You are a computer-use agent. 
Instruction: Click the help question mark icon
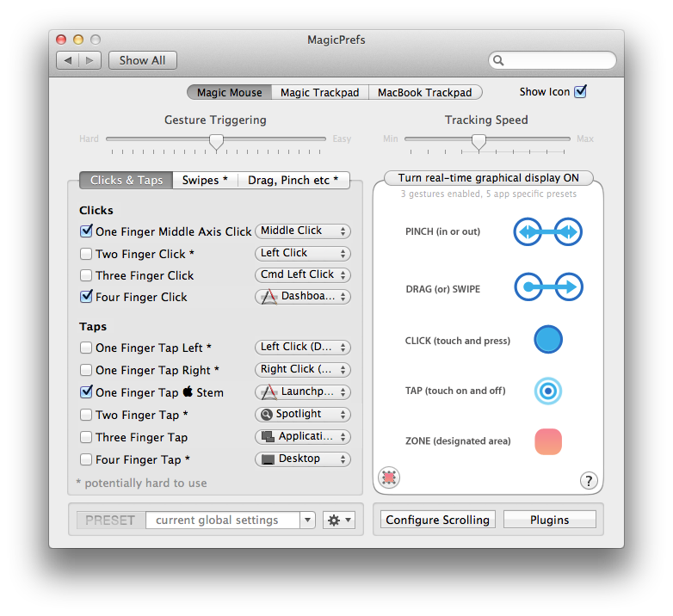pyautogui.click(x=589, y=481)
